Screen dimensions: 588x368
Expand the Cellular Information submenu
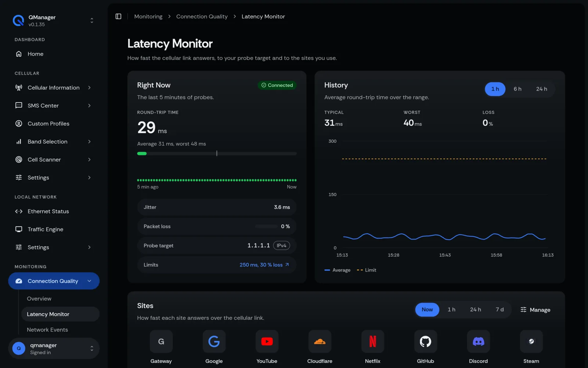click(89, 88)
